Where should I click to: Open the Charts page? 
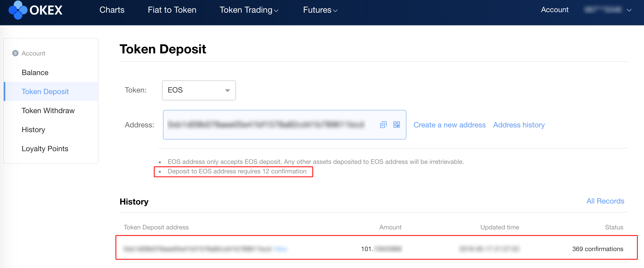pos(112,10)
